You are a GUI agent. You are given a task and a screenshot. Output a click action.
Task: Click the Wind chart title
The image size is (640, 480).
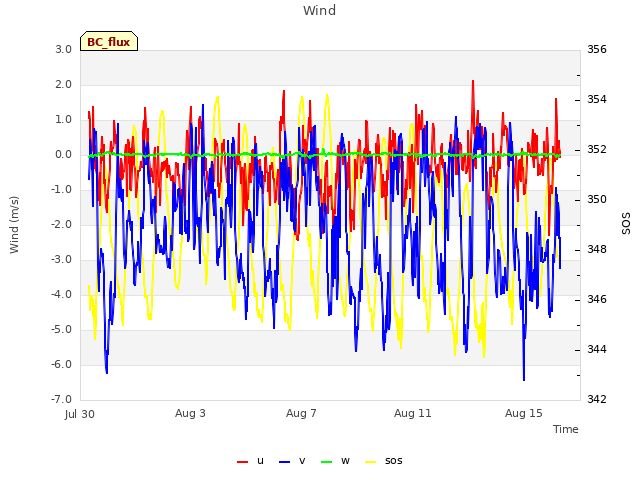(x=320, y=10)
